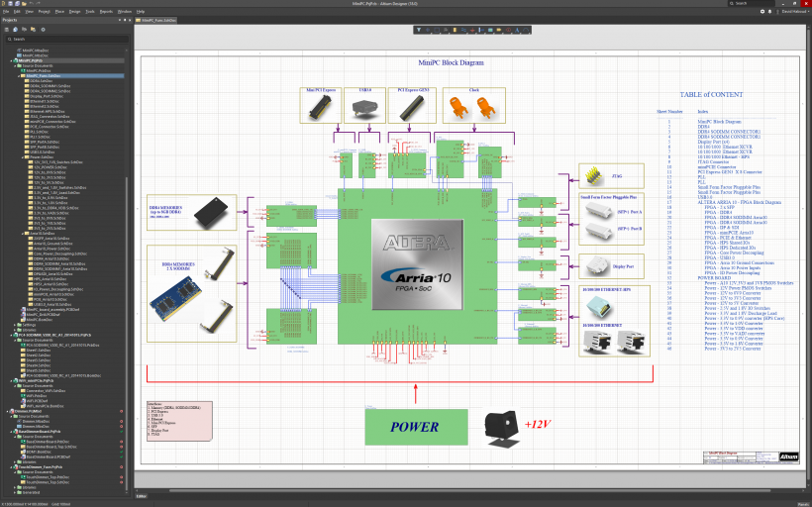Switch to the MiniPC_Func.SchDoc document tab
The width and height of the screenshot is (812, 507).
coord(158,20)
